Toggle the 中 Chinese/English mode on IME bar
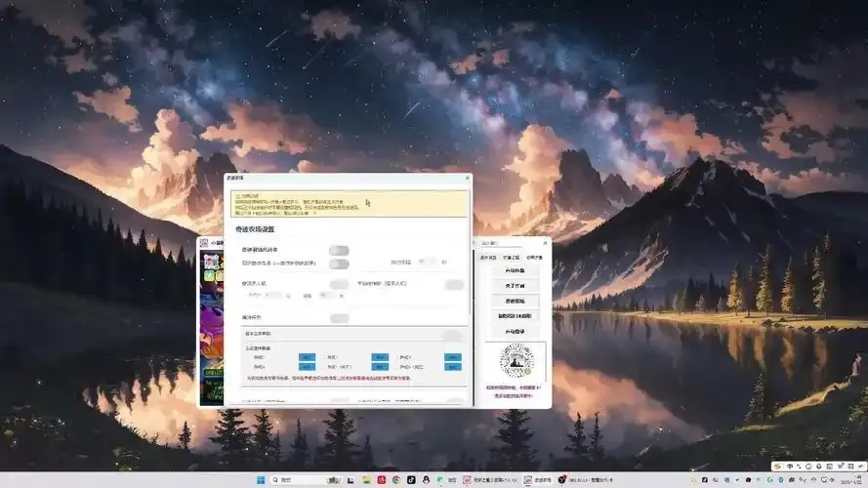Screen dimensions: 868x488 pyautogui.click(x=790, y=467)
